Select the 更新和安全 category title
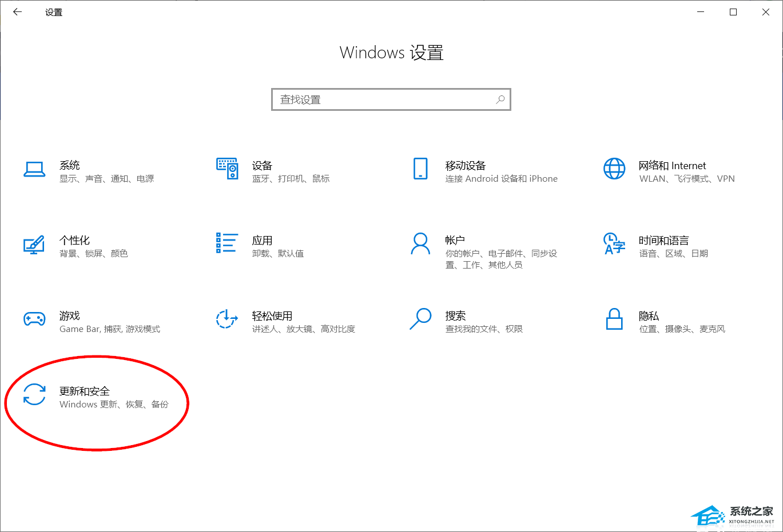 tap(85, 391)
